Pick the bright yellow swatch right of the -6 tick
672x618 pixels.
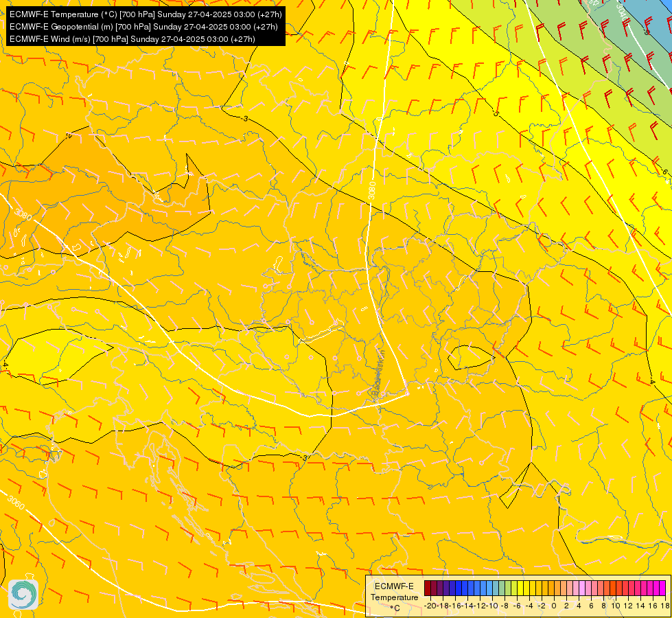pyautogui.click(x=520, y=588)
